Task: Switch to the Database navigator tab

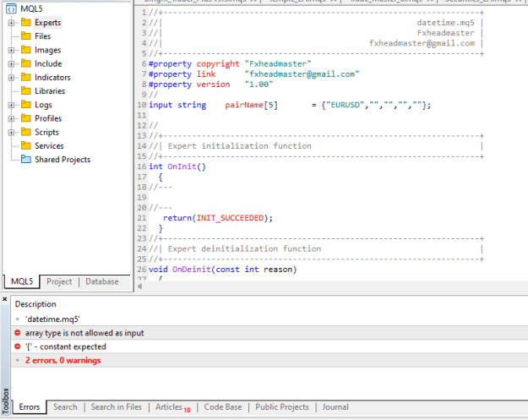Action: (102, 281)
